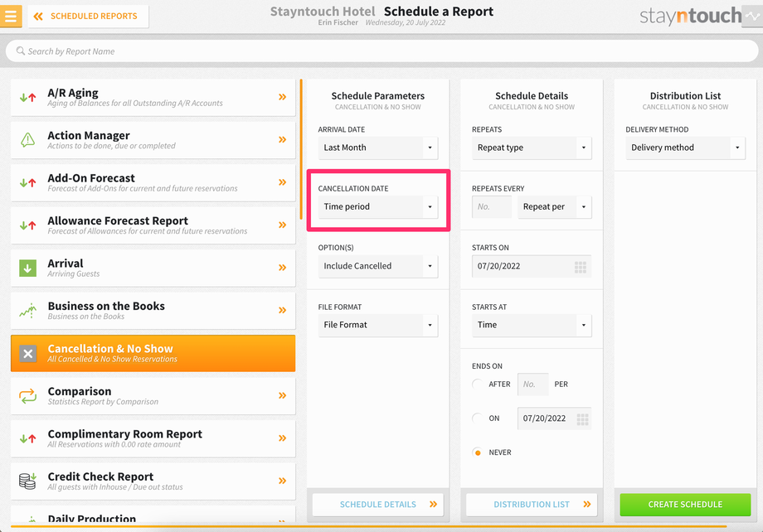Click the green Arrival down-arrow icon

27,268
